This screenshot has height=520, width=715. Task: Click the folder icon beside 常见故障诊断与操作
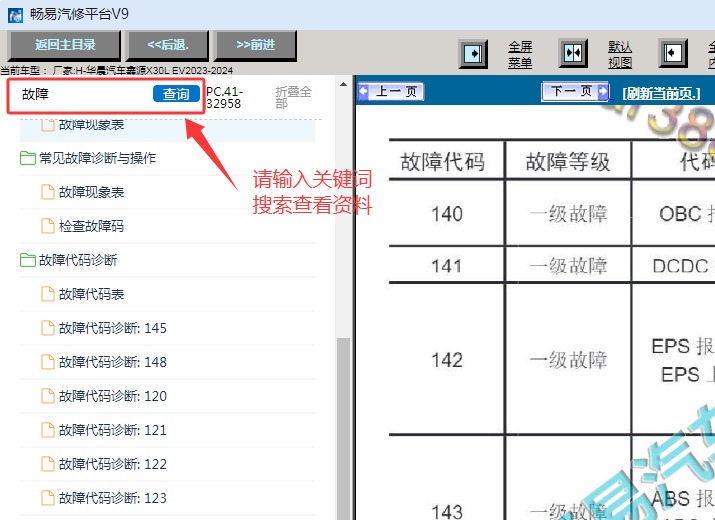(x=28, y=158)
